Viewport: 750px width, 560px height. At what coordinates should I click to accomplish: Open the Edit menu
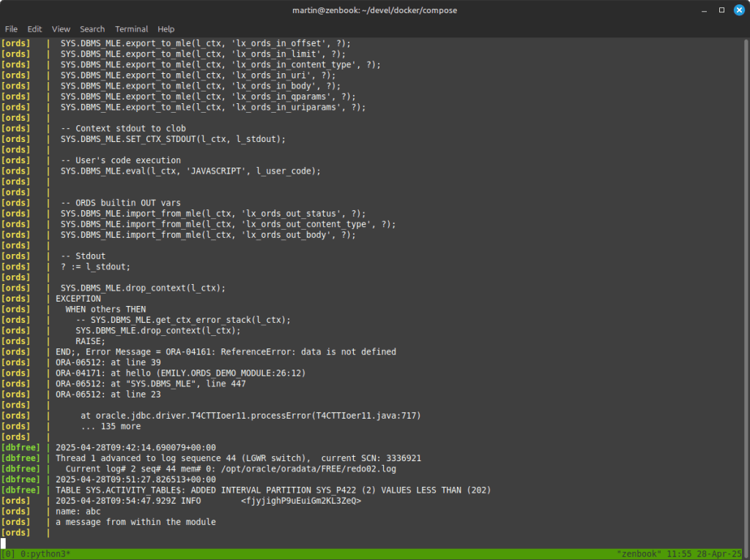[34, 29]
